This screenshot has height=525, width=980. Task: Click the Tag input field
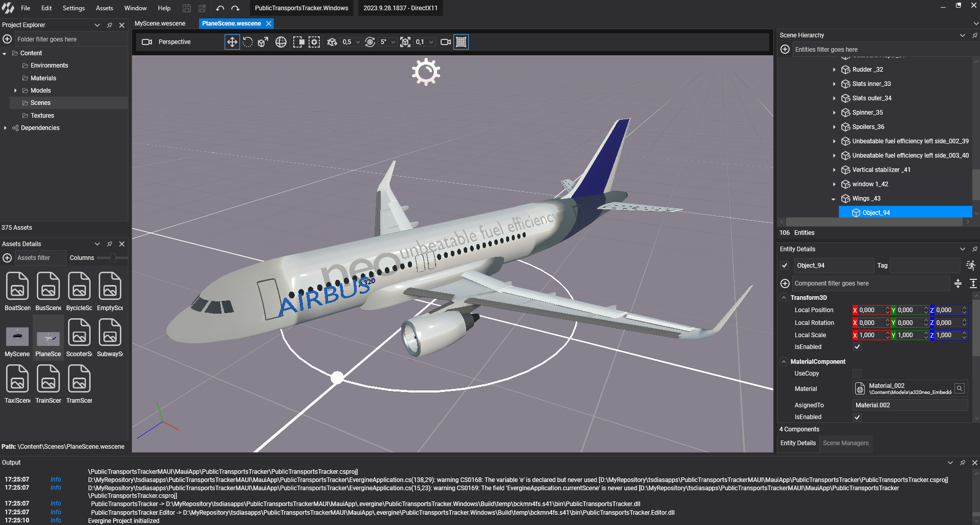point(925,266)
